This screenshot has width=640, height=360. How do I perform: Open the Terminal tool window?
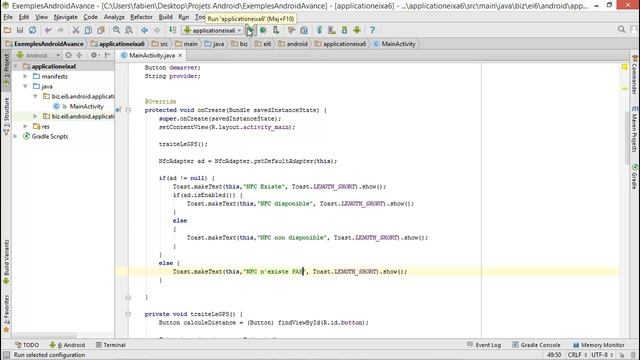pyautogui.click(x=111, y=345)
